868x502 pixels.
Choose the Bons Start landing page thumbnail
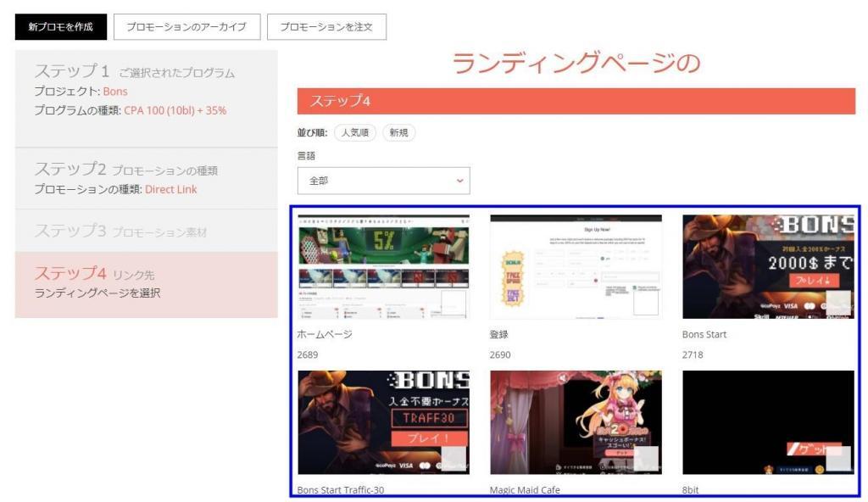(x=768, y=266)
